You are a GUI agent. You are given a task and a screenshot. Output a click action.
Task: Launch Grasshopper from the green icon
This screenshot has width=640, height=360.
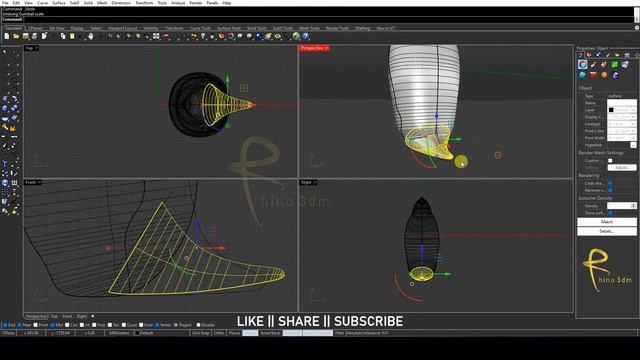point(296,36)
